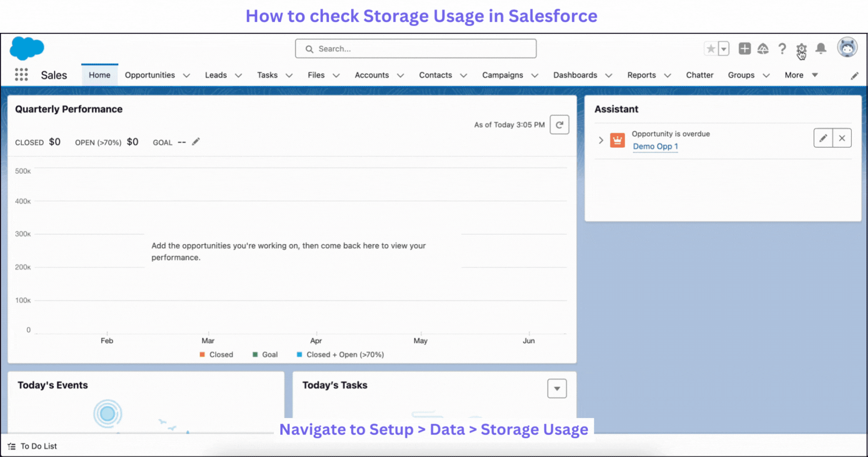
Task: Expand the Opportunities tab dropdown chevron
Action: pos(187,76)
